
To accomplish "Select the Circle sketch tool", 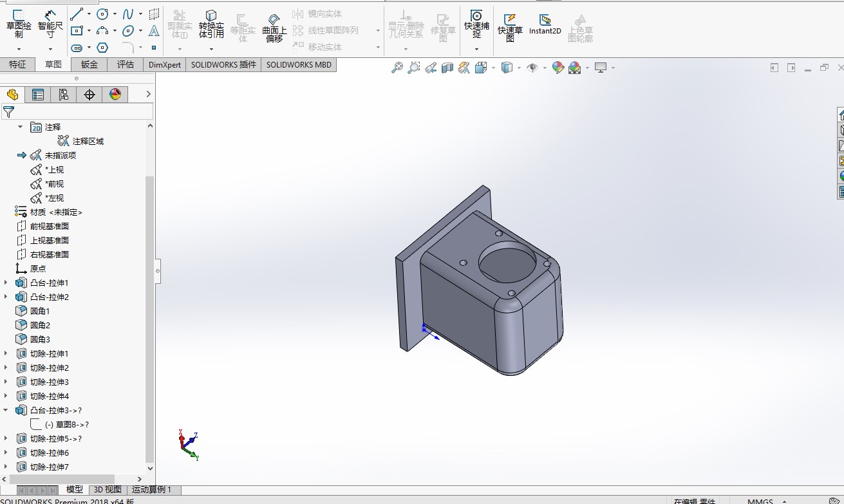I will click(x=102, y=14).
